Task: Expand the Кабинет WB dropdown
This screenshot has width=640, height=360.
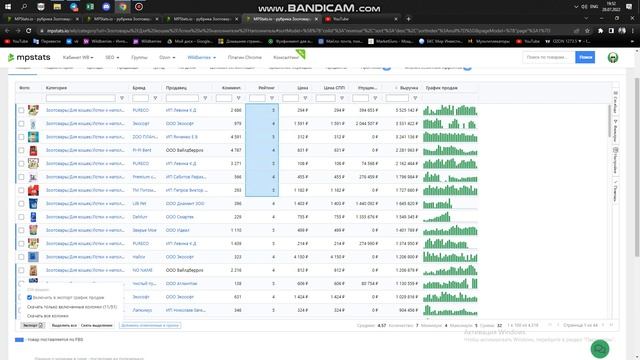Action: (78, 58)
